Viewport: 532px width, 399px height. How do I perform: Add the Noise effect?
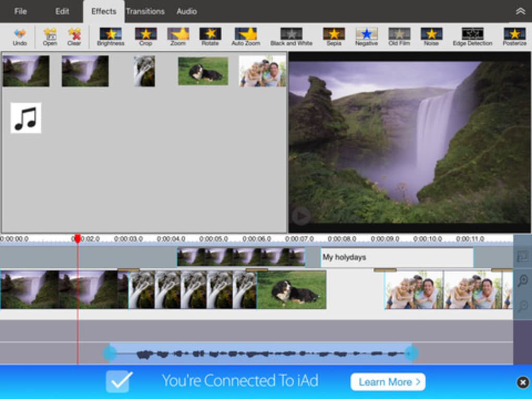[431, 37]
